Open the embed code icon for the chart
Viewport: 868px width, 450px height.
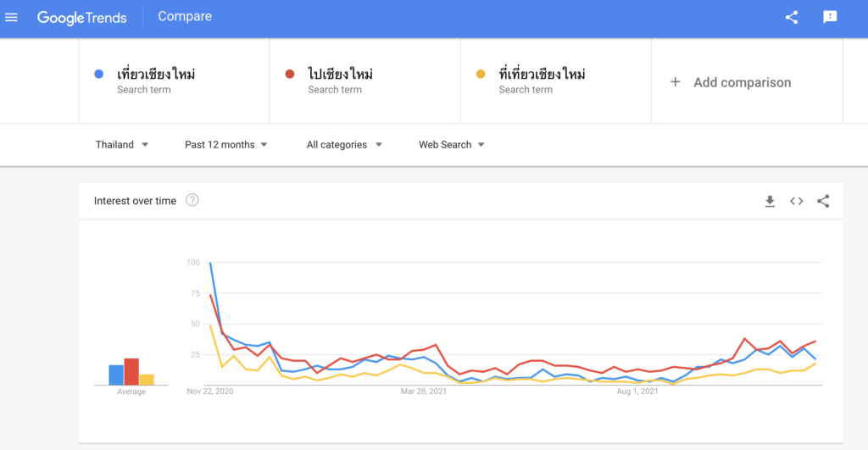click(x=796, y=202)
